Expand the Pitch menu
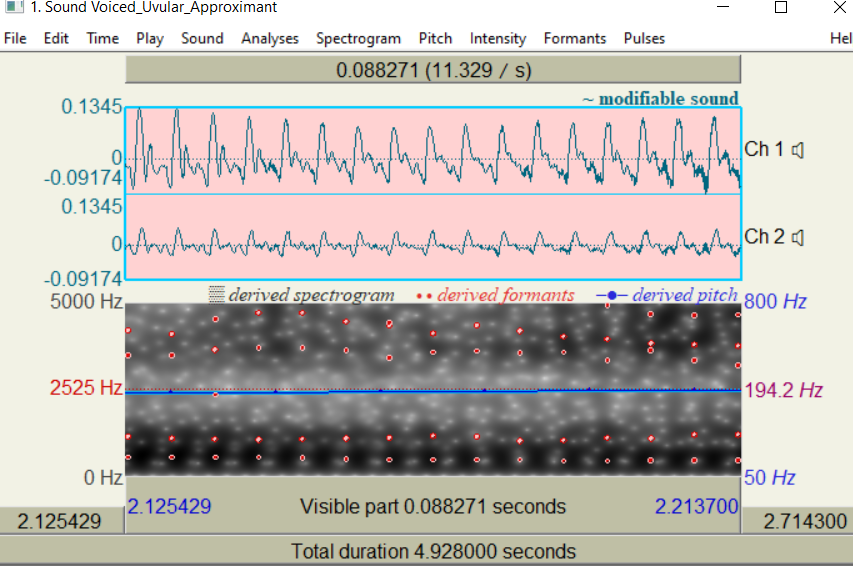The image size is (853, 566). (x=435, y=39)
